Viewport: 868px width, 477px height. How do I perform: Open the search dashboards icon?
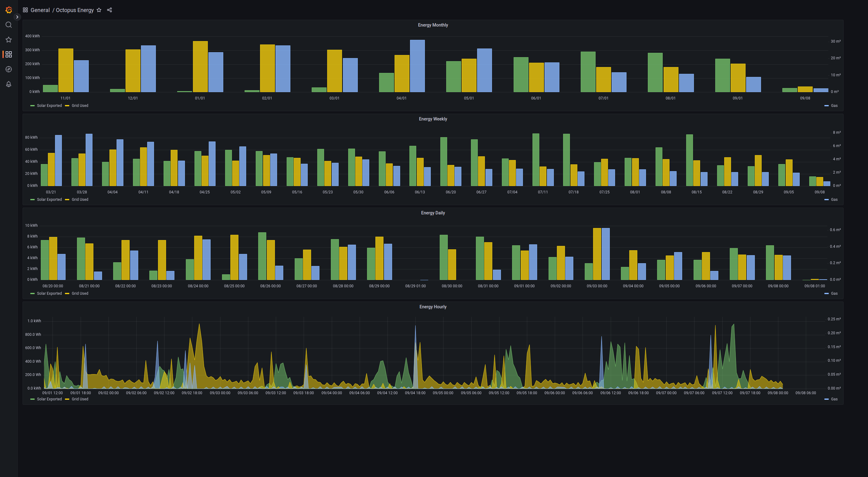coord(9,25)
